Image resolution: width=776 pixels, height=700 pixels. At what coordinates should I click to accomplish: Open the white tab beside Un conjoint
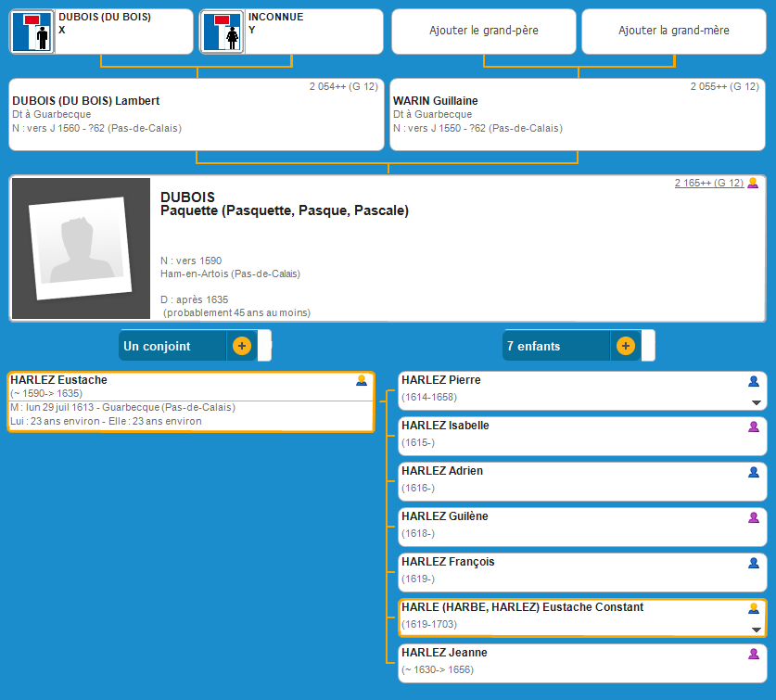click(x=265, y=346)
